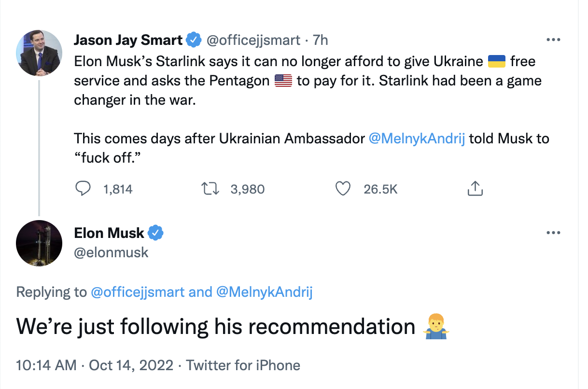
Task: Click the @officejjsmart handle beside Jason's name
Action: coord(253,40)
